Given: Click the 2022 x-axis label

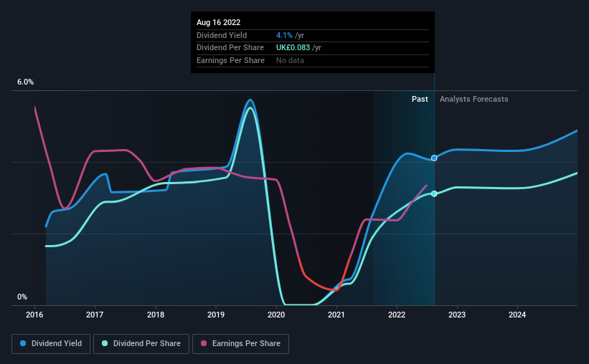Looking at the screenshot, I should (x=397, y=315).
